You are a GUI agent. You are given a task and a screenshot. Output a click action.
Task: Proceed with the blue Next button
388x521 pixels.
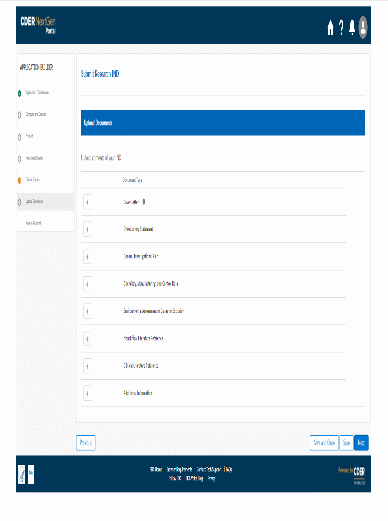[361, 443]
